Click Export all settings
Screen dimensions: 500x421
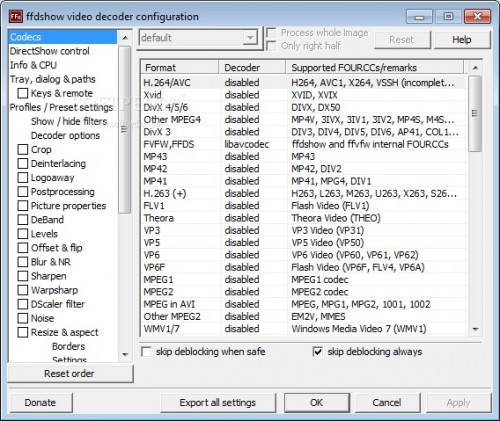point(218,403)
